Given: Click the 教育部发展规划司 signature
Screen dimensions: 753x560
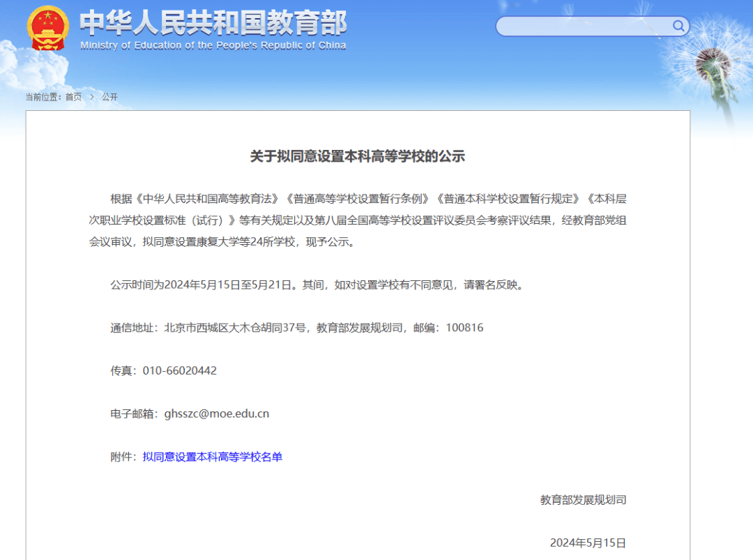Looking at the screenshot, I should coord(584,499).
